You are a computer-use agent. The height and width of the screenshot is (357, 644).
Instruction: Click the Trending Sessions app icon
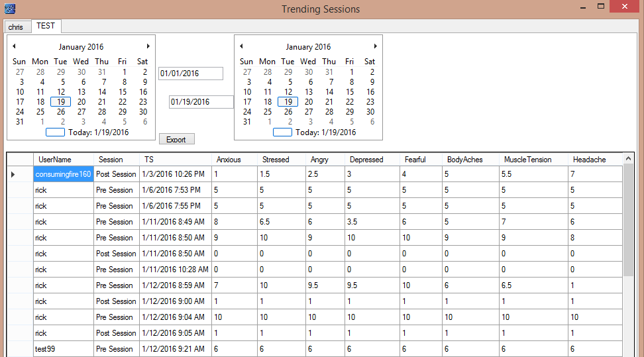click(10, 8)
